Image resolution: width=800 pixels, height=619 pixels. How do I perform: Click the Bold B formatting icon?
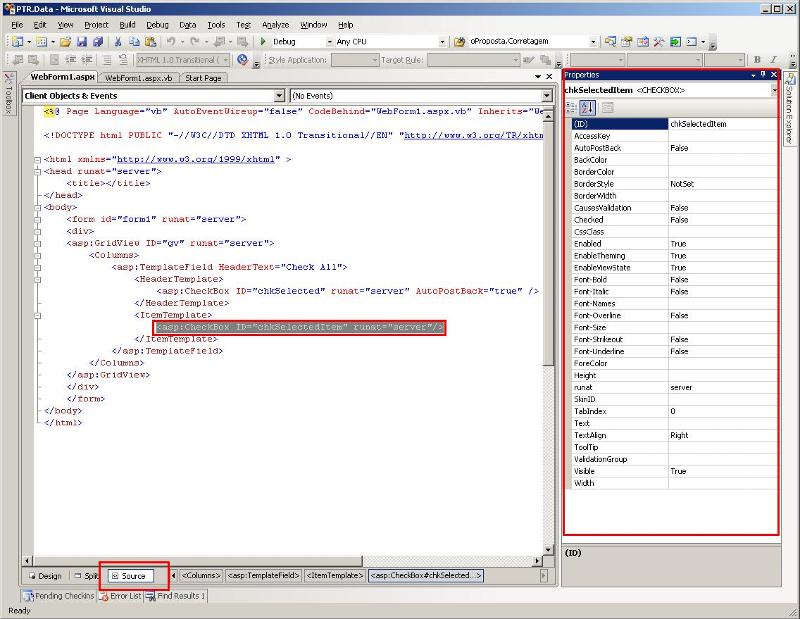click(x=757, y=60)
